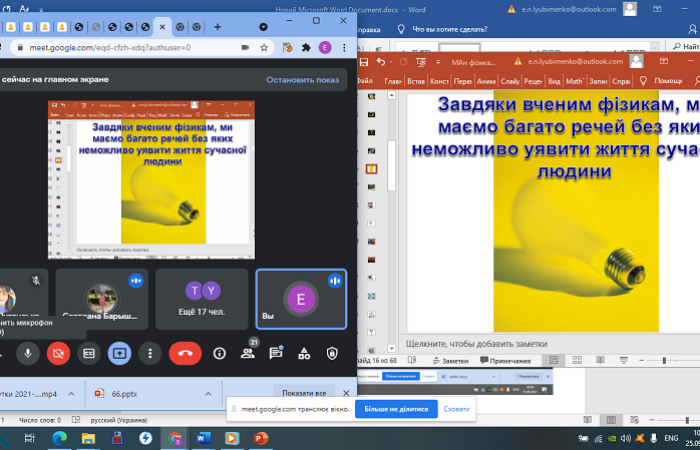
Task: Show the participants list in Meet
Action: pyautogui.click(x=248, y=352)
